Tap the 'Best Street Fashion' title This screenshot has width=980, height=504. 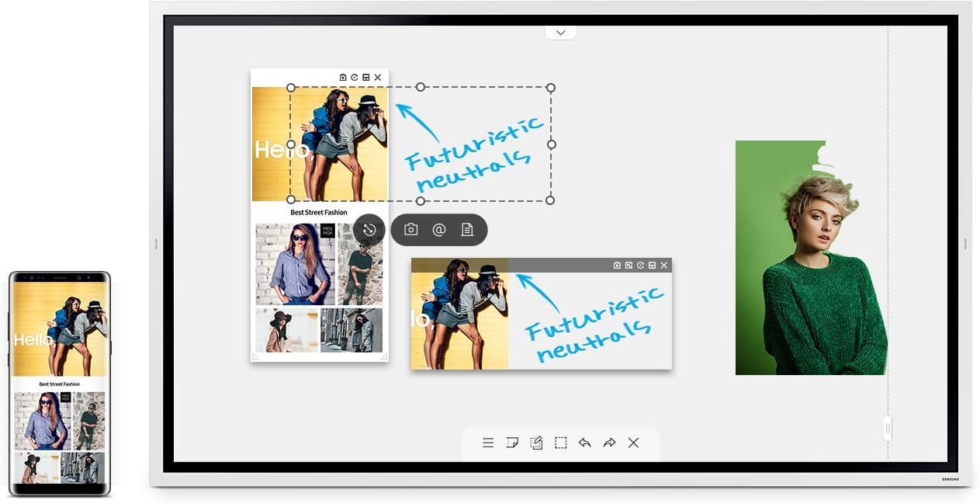click(319, 212)
